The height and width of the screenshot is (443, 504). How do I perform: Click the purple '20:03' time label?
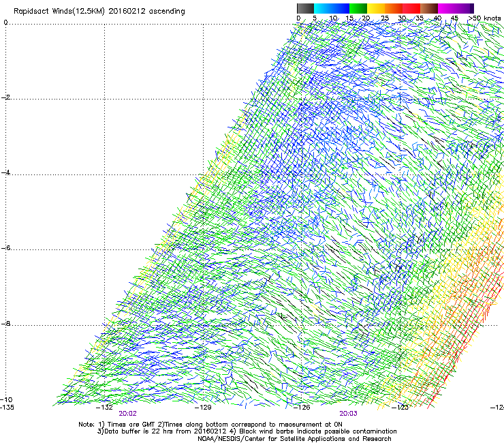349,414
